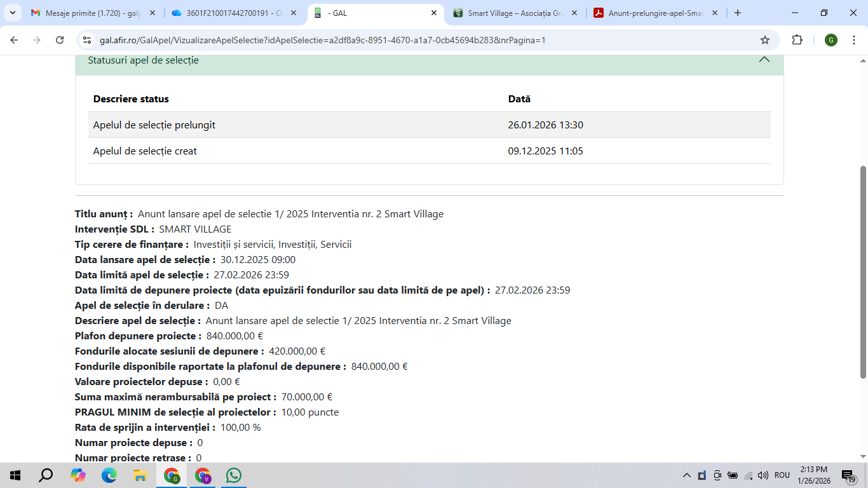View site information icon in address bar
The image size is (868, 488).
tap(88, 40)
